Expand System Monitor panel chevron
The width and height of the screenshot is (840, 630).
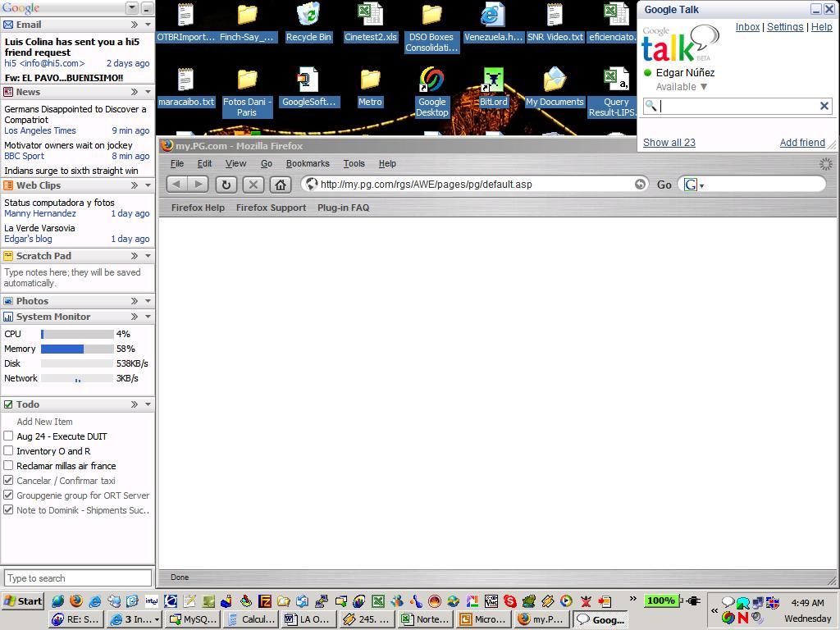click(x=135, y=317)
